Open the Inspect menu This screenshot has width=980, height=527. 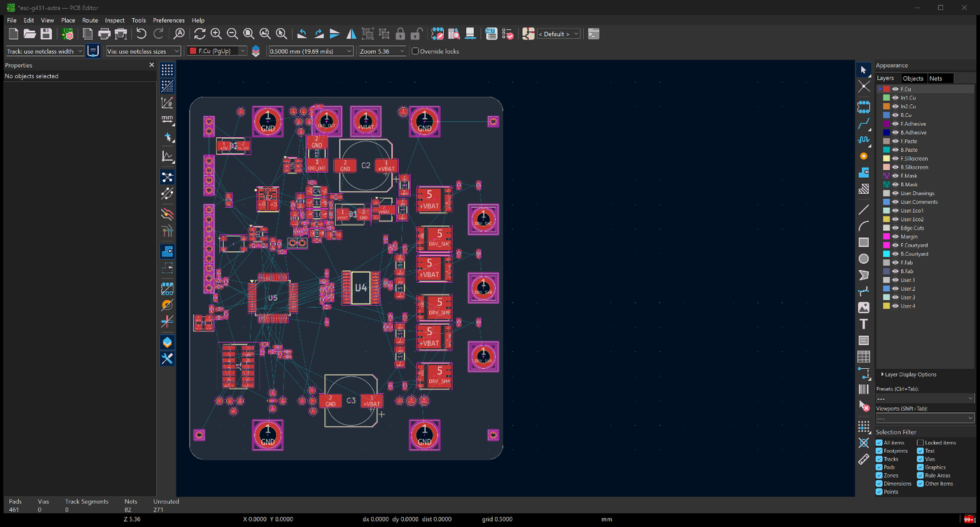tap(115, 20)
